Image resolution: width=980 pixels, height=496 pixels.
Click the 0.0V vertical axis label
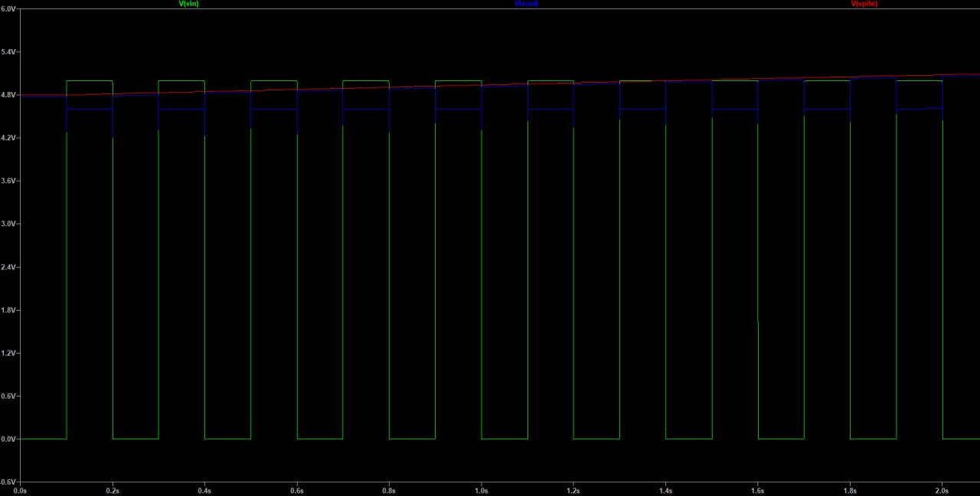point(9,439)
